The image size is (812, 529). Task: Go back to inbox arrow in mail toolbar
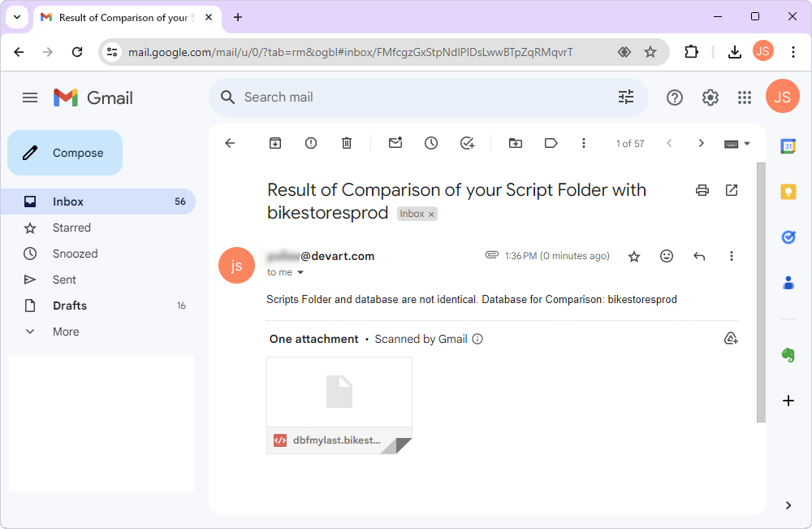[230, 143]
